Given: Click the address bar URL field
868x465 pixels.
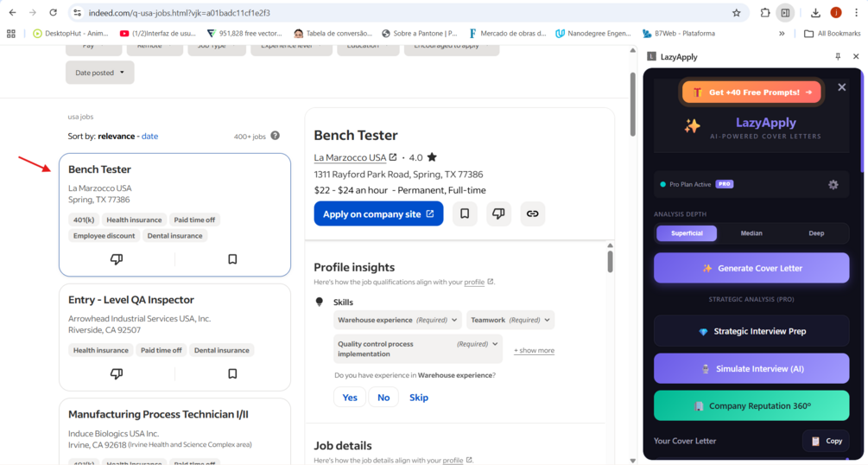Looking at the screenshot, I should pyautogui.click(x=407, y=13).
